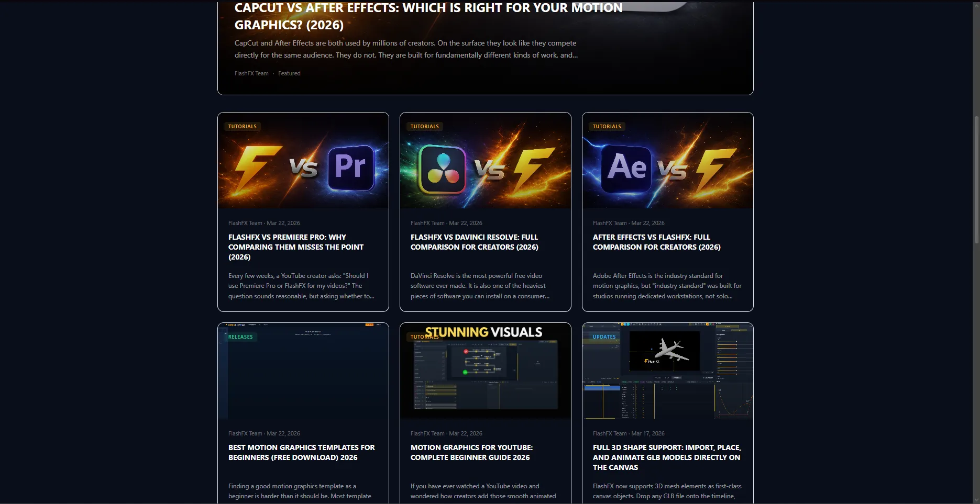Click excerpt 'Finding a good motion graphics template'
Screen dimensions: 980x504
coord(300,491)
